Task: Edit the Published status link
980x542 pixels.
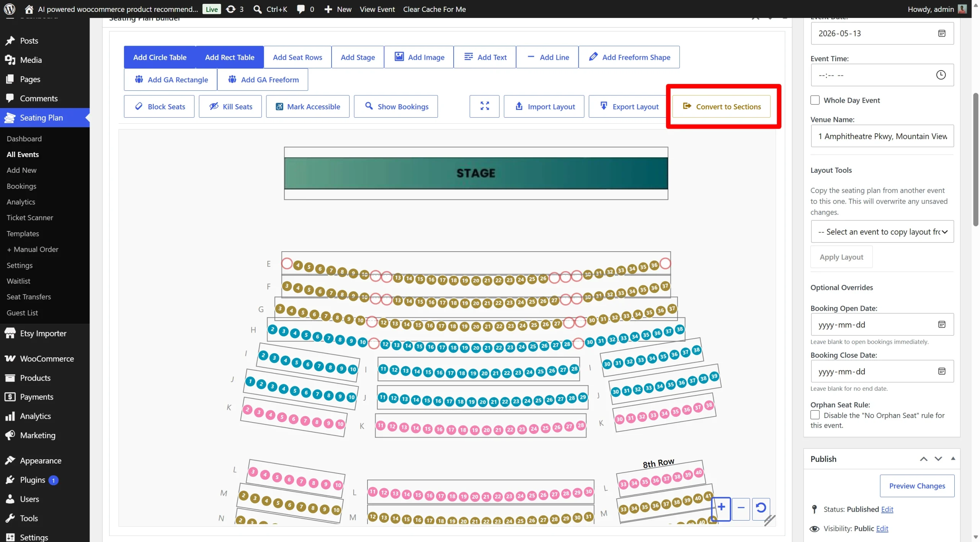Action: pyautogui.click(x=887, y=509)
